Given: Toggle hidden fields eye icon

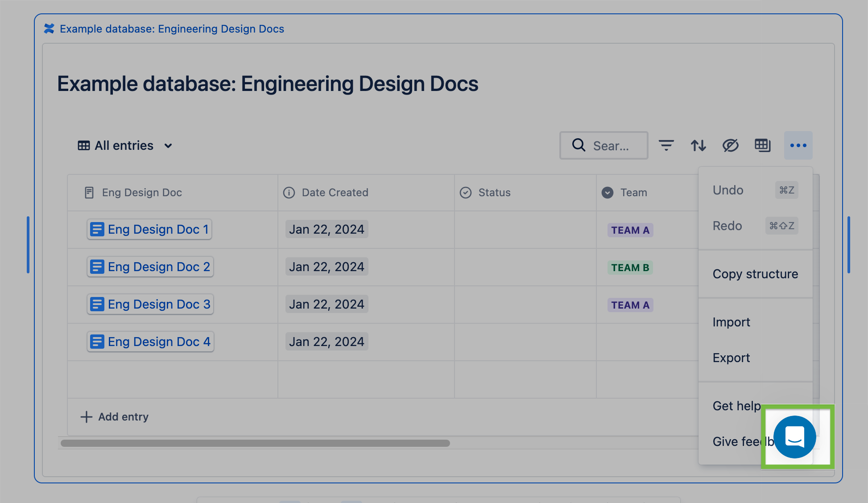Looking at the screenshot, I should 731,145.
